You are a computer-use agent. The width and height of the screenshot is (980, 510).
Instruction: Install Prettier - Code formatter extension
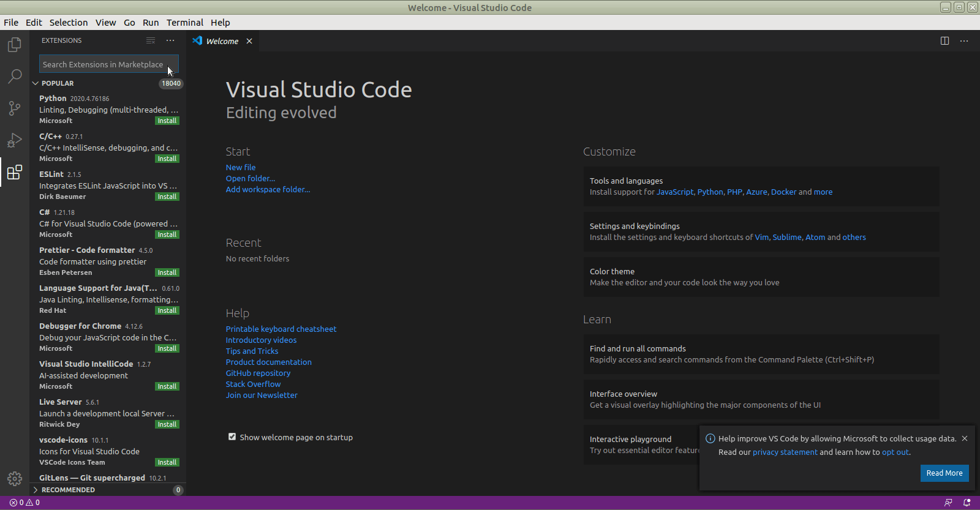point(167,273)
